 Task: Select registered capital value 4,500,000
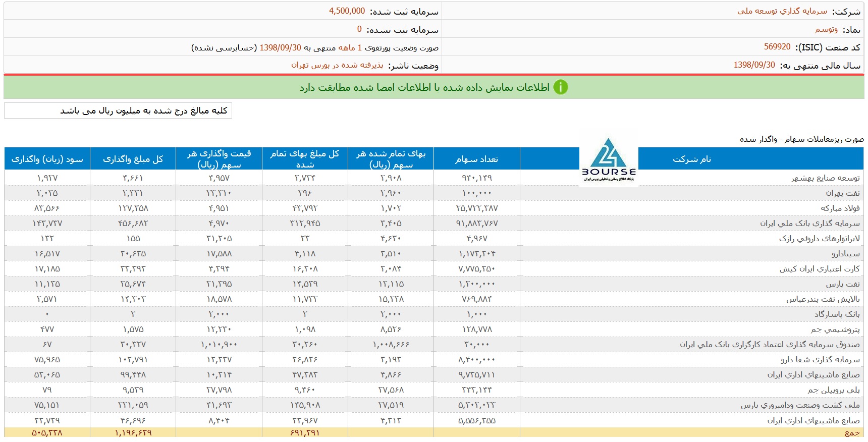point(347,11)
